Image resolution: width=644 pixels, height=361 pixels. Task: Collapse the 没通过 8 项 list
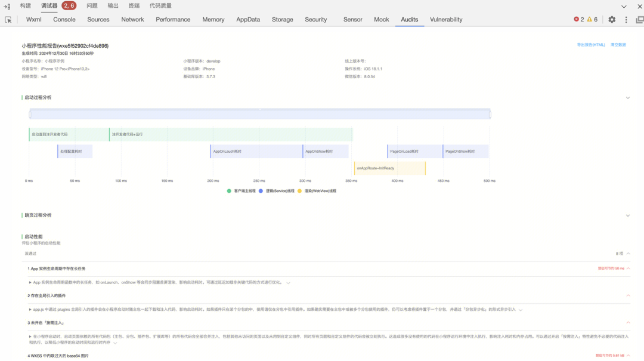(628, 254)
